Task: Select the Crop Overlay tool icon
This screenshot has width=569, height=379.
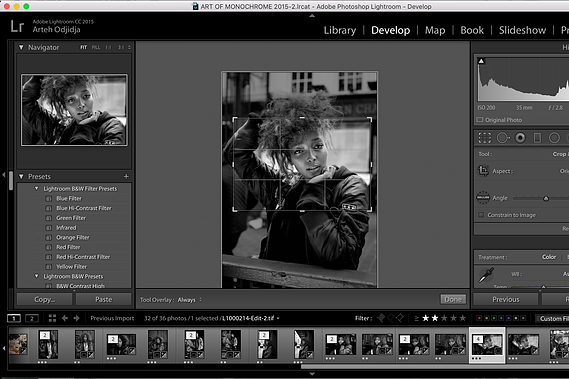Action: pyautogui.click(x=484, y=138)
